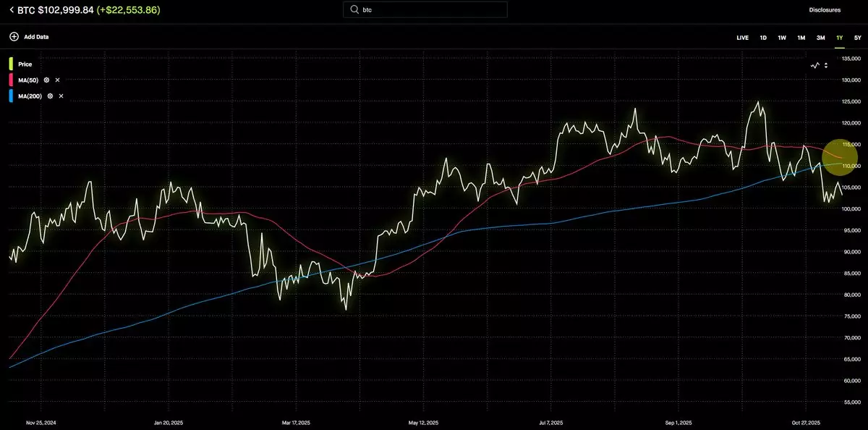
Task: Open the MA(200) settings gear
Action: coord(51,96)
